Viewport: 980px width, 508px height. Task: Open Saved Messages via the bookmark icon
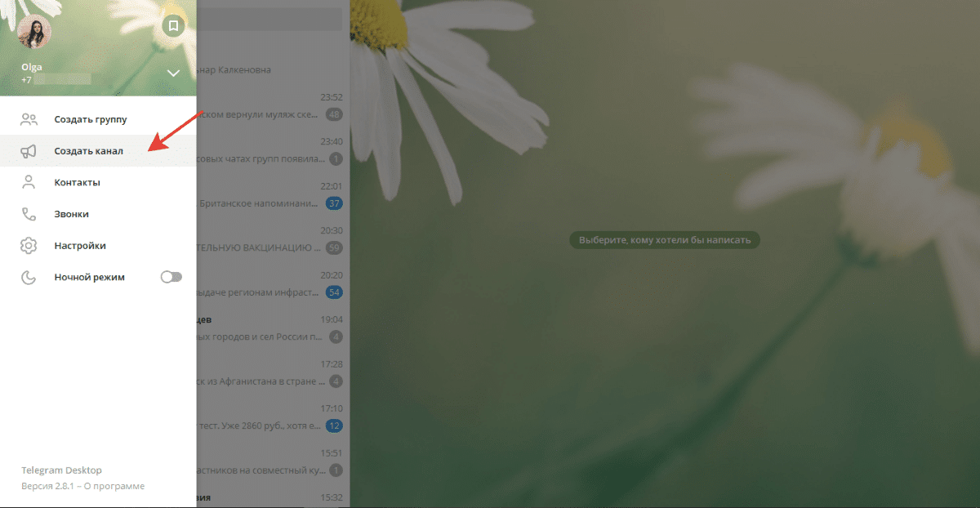click(173, 26)
